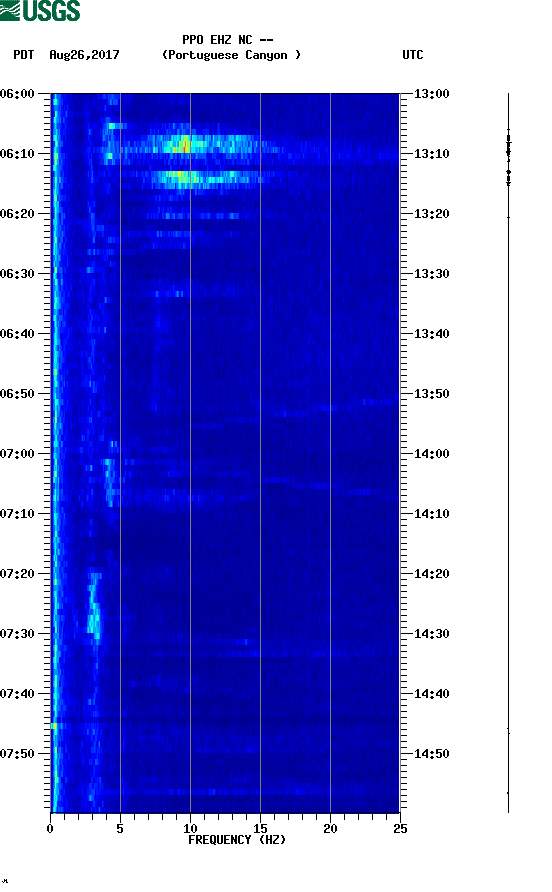Click the 13:20 UTC time label
The image size is (552, 892).
(431, 214)
